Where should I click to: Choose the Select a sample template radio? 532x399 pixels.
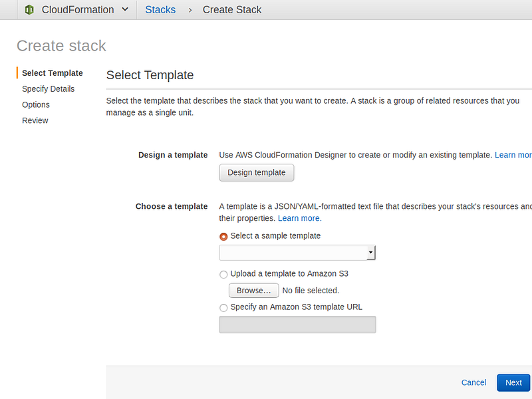click(x=223, y=237)
